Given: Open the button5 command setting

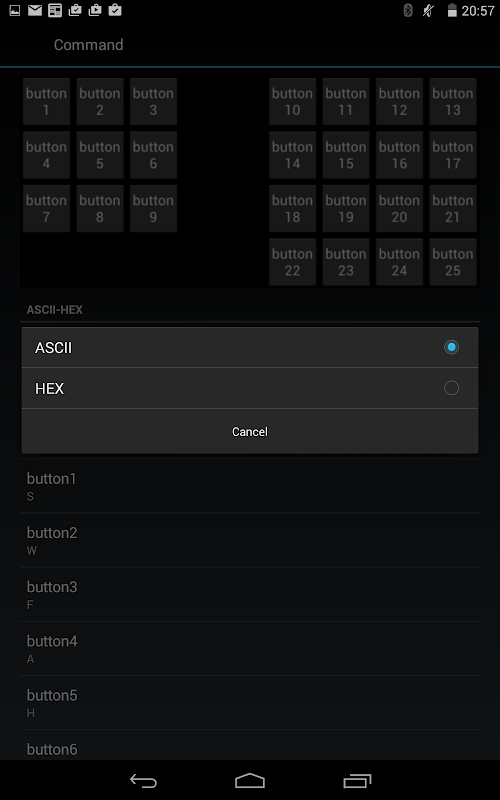Looking at the screenshot, I should [x=250, y=703].
